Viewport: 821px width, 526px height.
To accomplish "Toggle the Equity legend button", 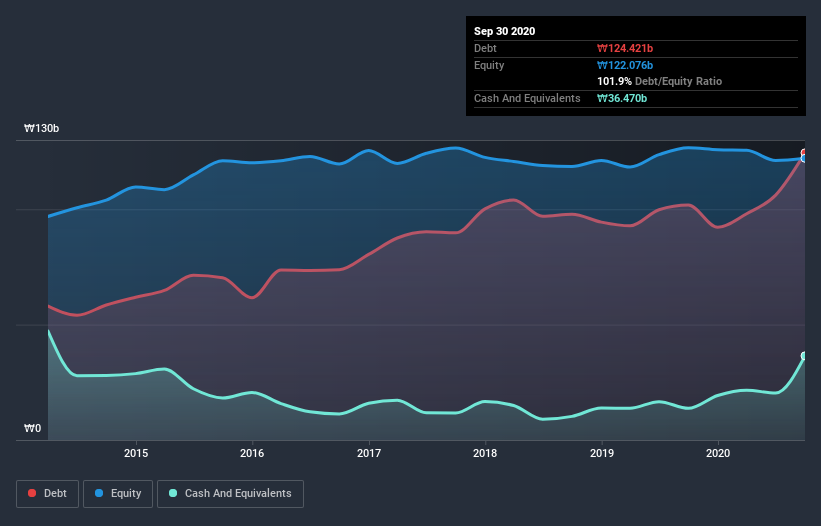I will 118,494.
